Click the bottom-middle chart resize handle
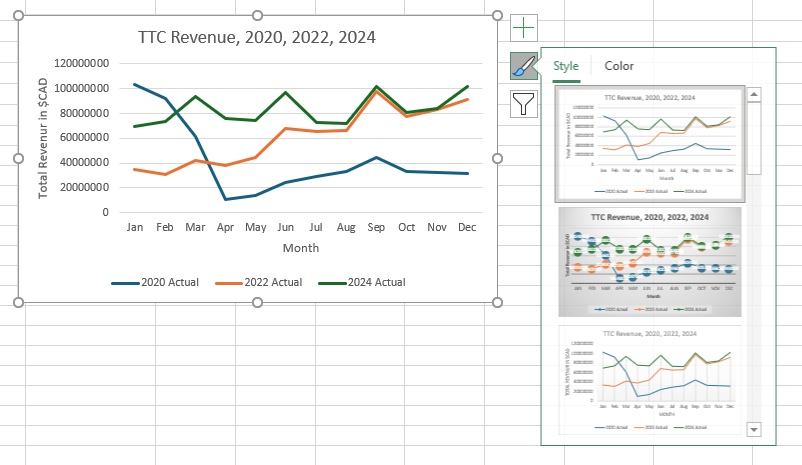 258,303
